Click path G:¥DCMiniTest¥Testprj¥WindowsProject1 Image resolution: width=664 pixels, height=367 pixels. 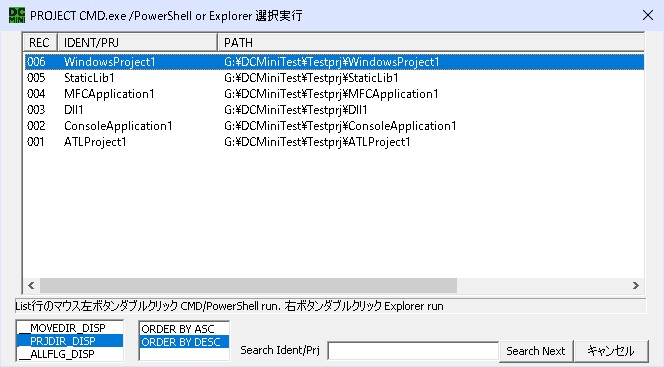click(x=332, y=62)
